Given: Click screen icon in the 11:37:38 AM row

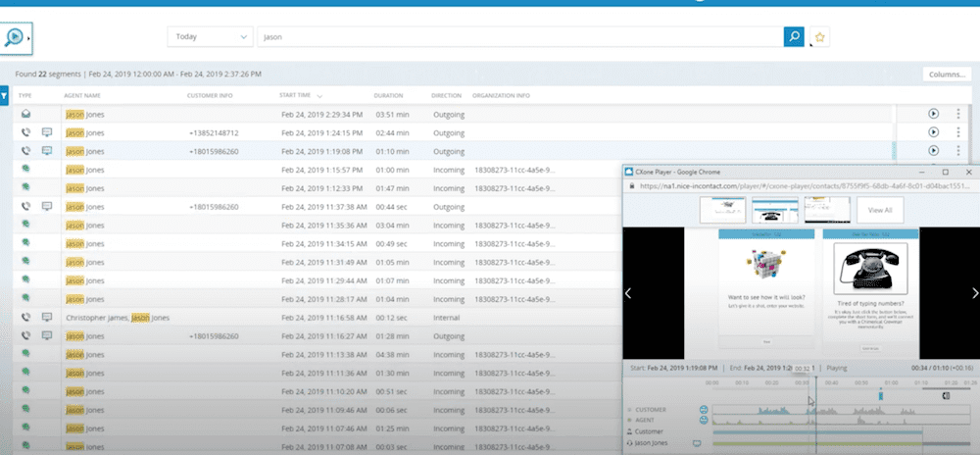Looking at the screenshot, I should [47, 206].
